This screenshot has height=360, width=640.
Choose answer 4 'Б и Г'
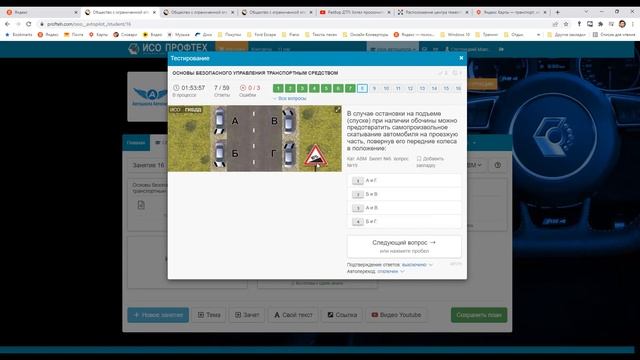pos(404,221)
